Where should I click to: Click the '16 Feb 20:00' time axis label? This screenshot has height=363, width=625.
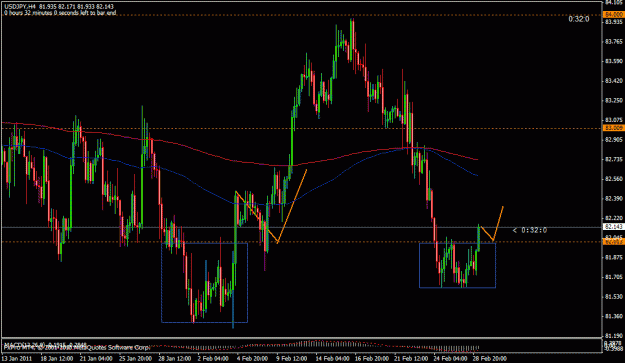click(372, 358)
